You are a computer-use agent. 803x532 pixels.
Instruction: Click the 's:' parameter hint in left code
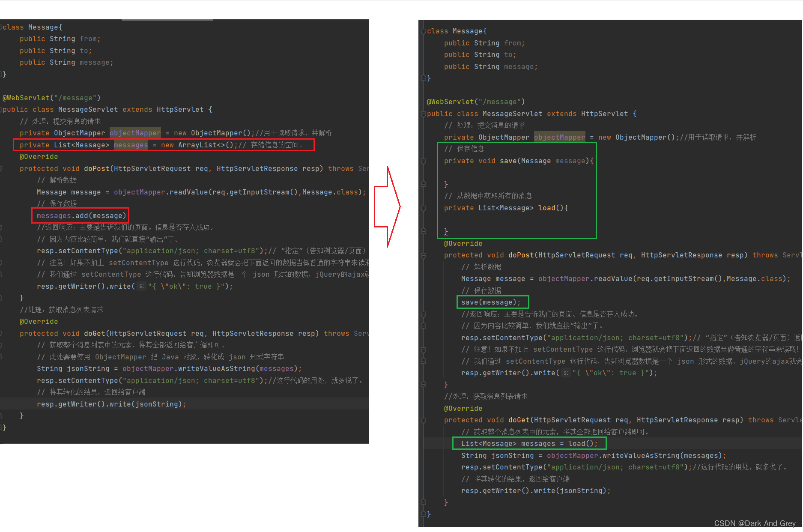pyautogui.click(x=141, y=287)
